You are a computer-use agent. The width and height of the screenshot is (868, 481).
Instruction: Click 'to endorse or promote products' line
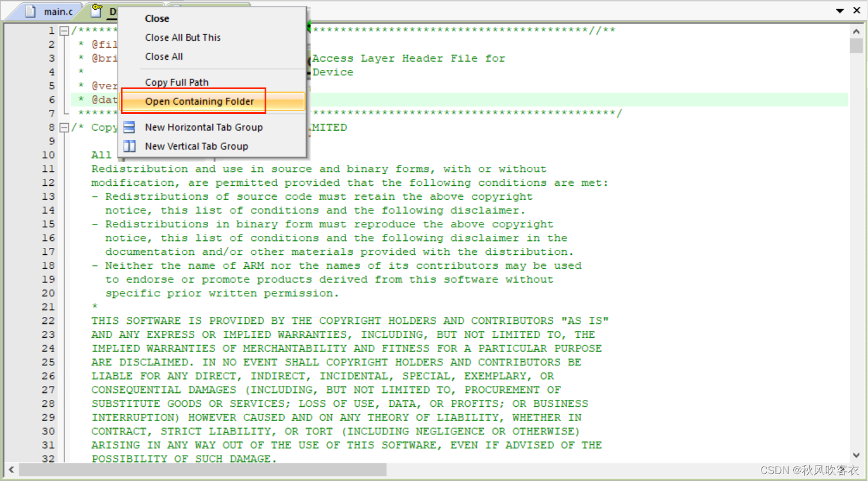tap(329, 279)
